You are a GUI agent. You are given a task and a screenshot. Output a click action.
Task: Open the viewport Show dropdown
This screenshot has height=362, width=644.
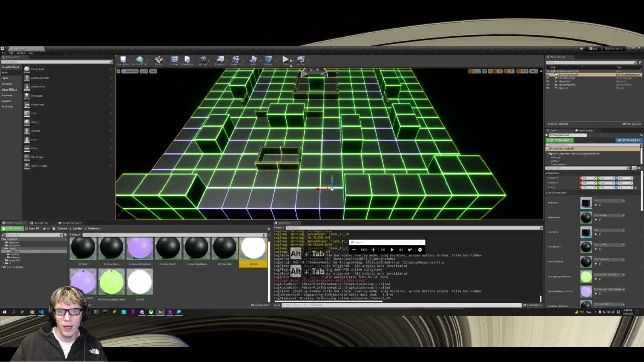pyautogui.click(x=153, y=71)
